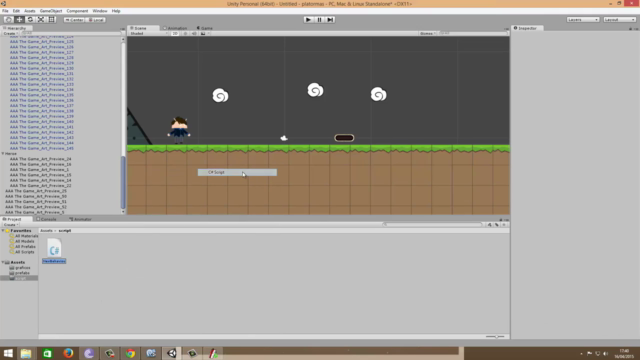Collapse the Favorites tree group

click(3, 231)
